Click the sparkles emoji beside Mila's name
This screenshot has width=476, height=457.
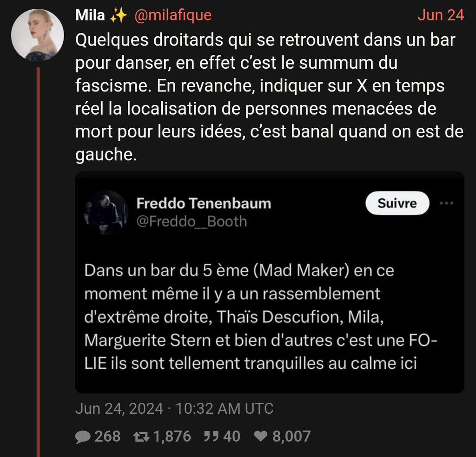(x=119, y=15)
